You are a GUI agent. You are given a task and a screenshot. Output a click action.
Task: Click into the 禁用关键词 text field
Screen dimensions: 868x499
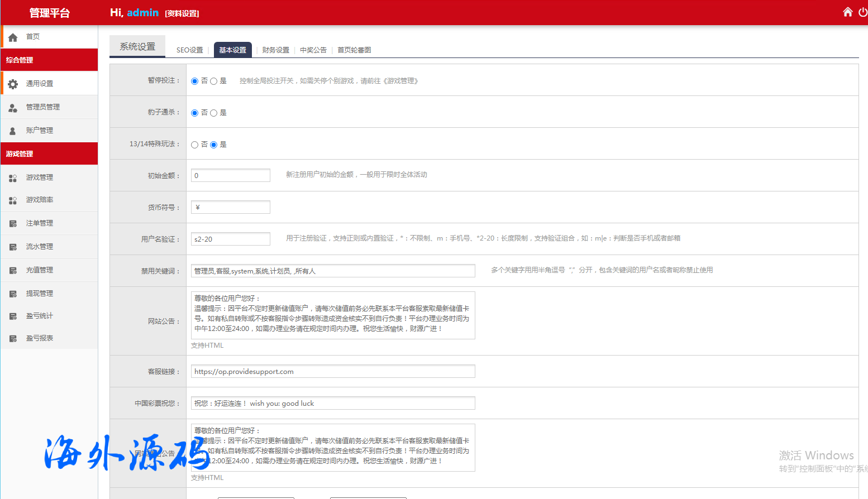[333, 271]
